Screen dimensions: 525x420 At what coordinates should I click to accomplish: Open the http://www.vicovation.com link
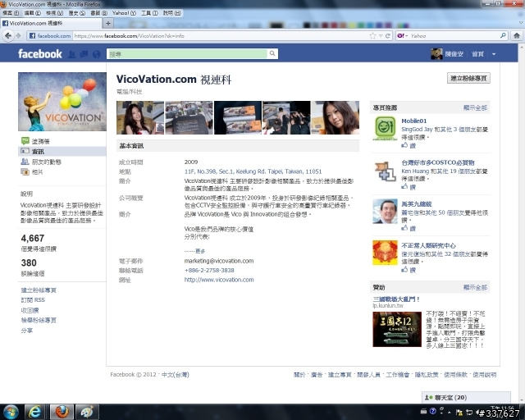coord(219,280)
